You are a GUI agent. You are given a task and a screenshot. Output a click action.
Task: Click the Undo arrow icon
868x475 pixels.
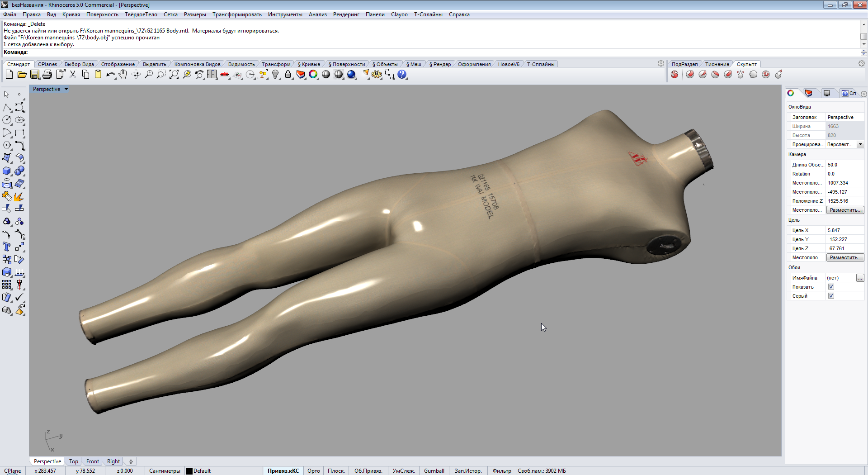tap(110, 75)
